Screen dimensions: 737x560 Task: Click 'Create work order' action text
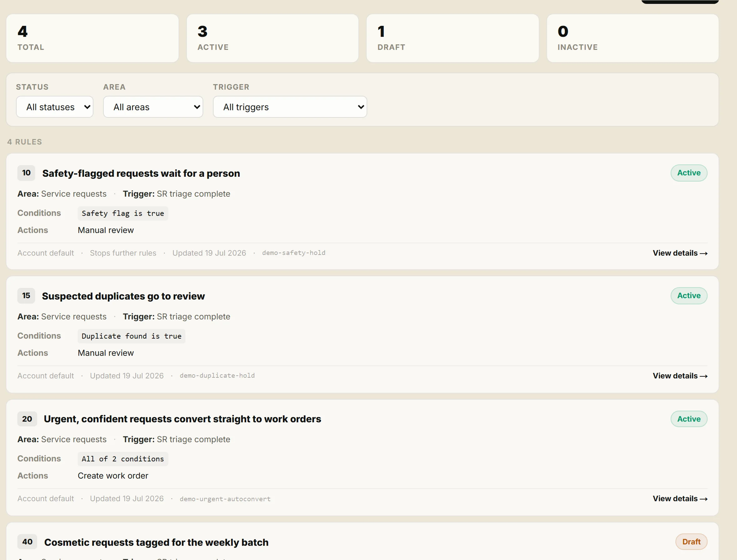(113, 476)
